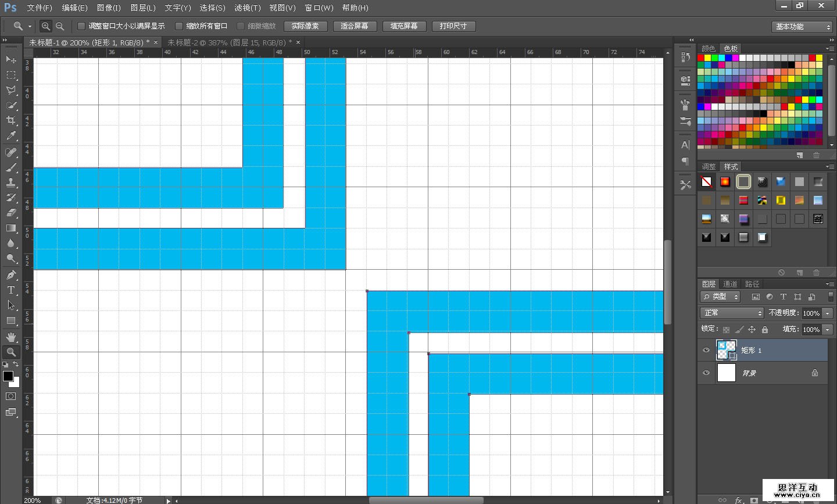Click the 实际像素 button
837x504 pixels.
305,26
